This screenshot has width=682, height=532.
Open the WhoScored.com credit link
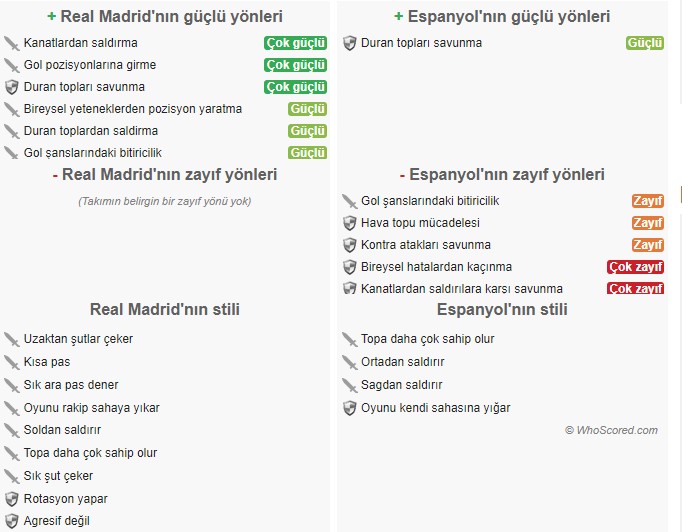click(x=611, y=430)
